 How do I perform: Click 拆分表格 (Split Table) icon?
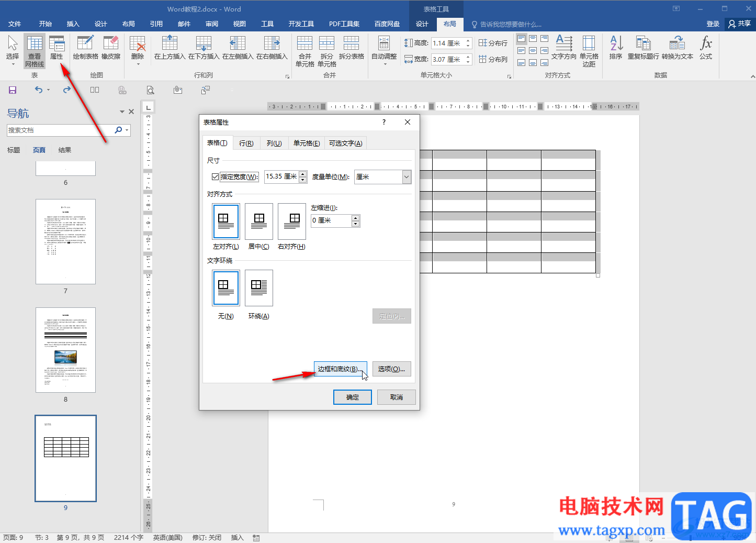(351, 48)
